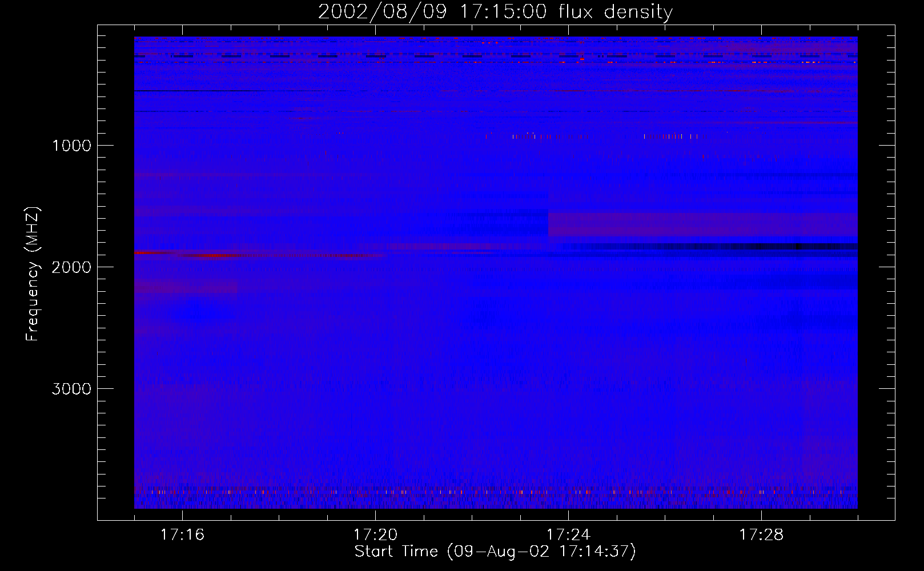
Task: Click the '17:24' time tick label
Action: (x=568, y=534)
